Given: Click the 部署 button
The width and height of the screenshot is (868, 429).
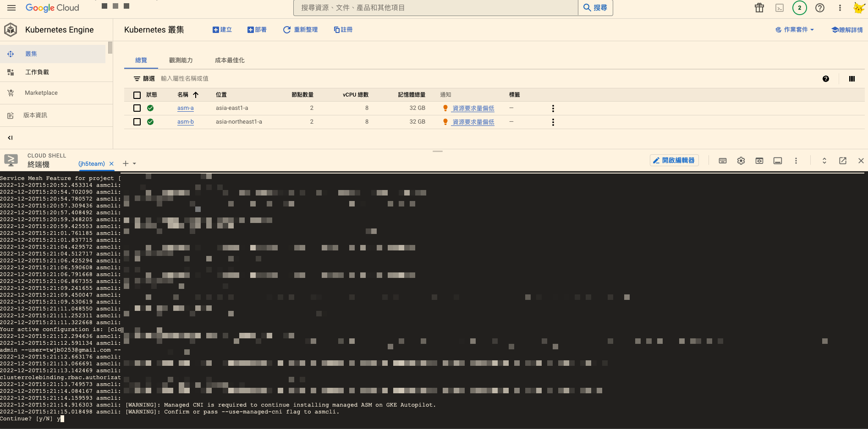Looking at the screenshot, I should pos(257,30).
